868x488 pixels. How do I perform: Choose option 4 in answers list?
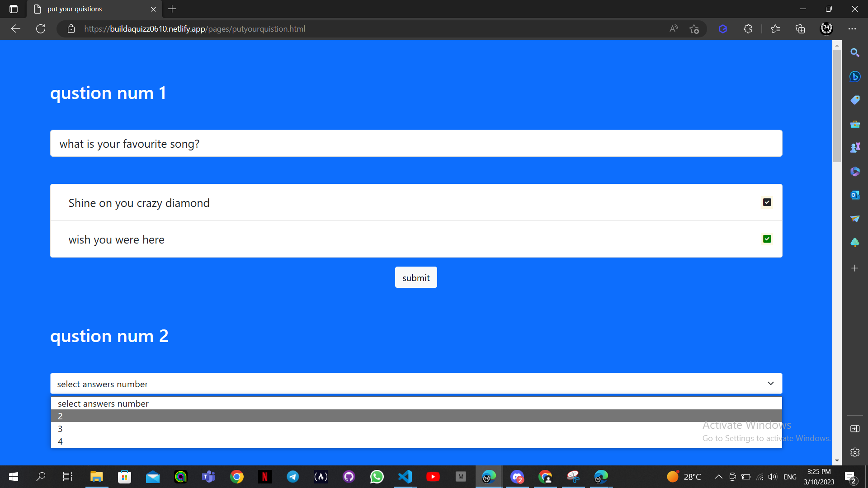tap(416, 441)
